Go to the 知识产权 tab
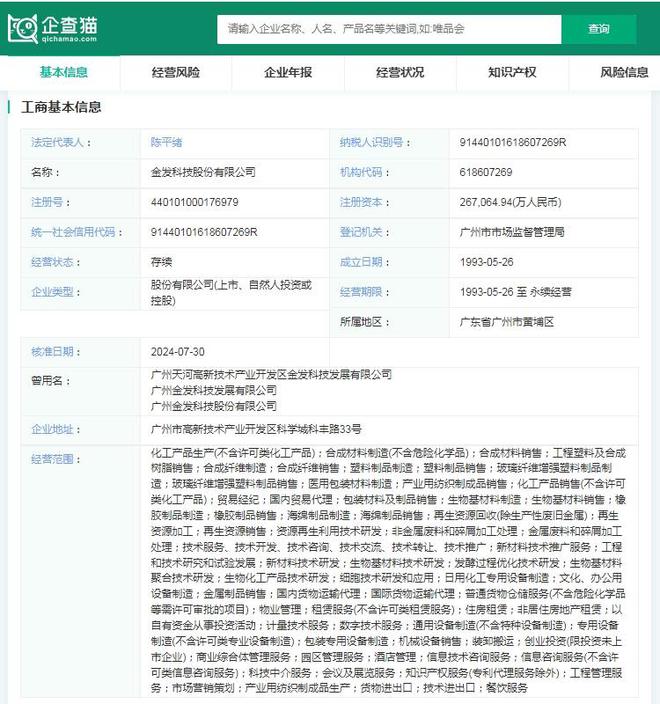 coord(512,72)
